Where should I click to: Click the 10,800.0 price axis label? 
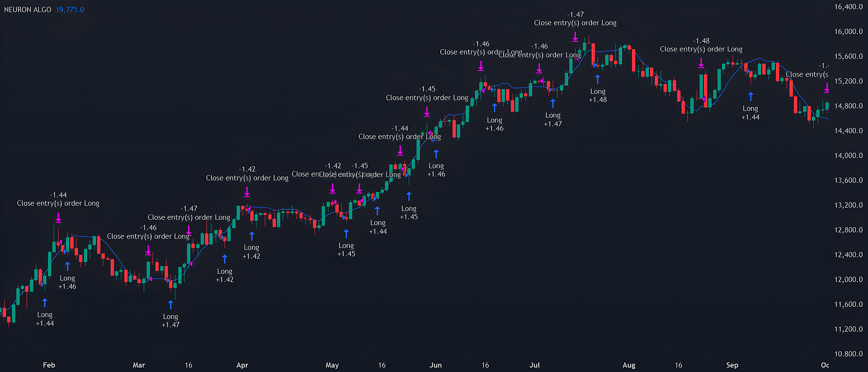tap(849, 354)
